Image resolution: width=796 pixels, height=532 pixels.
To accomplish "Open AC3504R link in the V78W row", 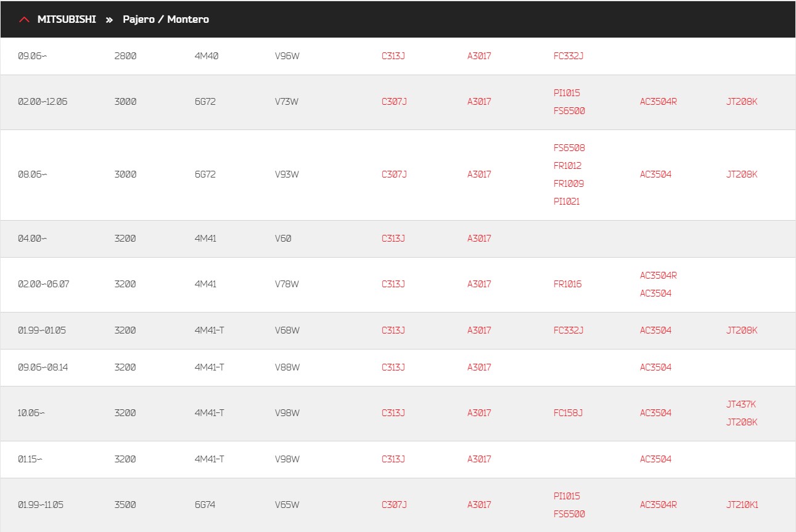I will (x=659, y=276).
